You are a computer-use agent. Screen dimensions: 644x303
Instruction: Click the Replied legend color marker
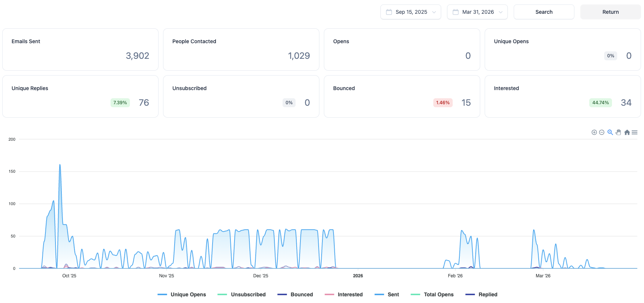tap(470, 294)
